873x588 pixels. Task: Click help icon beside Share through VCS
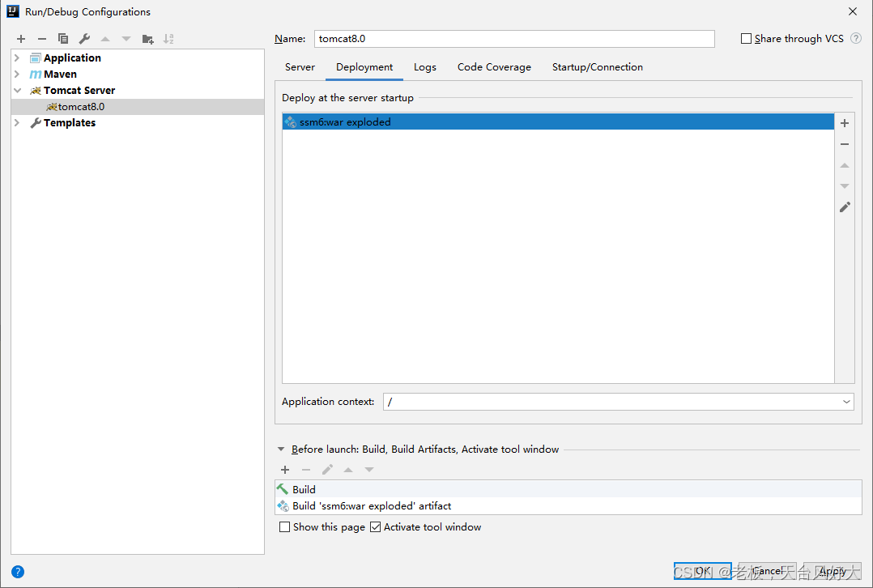point(856,38)
